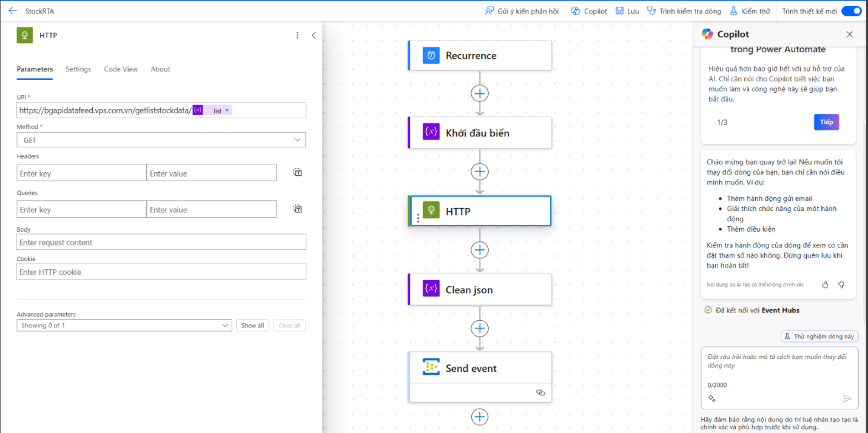
Task: Click the StockRTA flow title
Action: click(39, 11)
